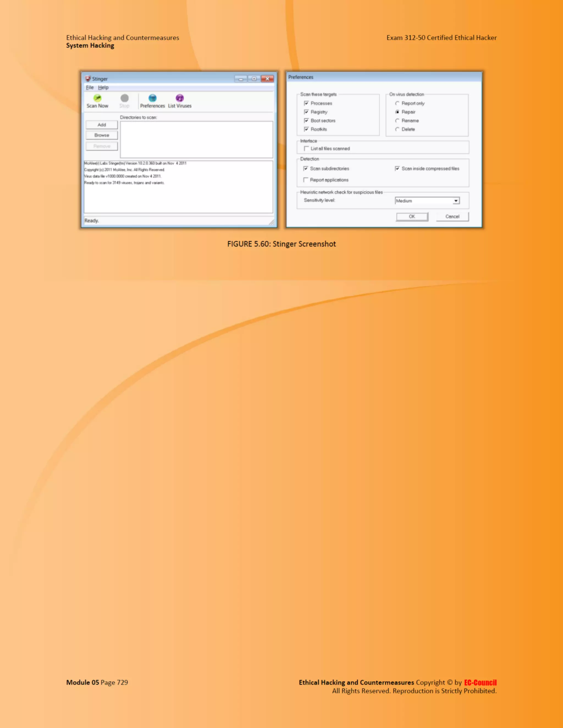563x728 pixels.
Task: Click the grey Stop icon
Action: point(125,98)
